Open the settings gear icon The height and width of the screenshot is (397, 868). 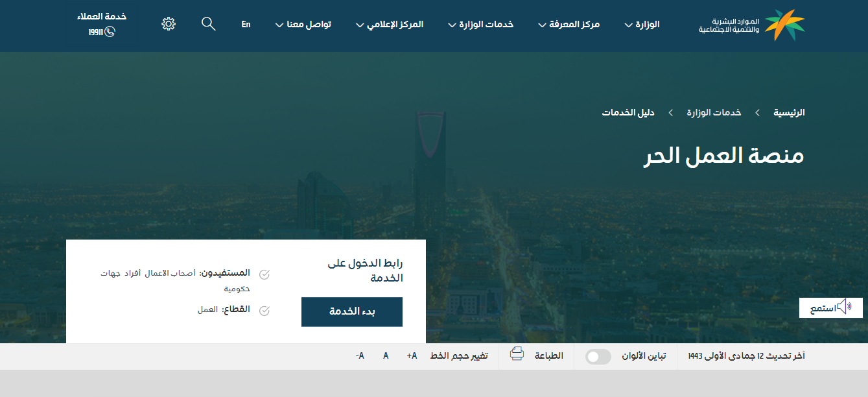pos(169,24)
